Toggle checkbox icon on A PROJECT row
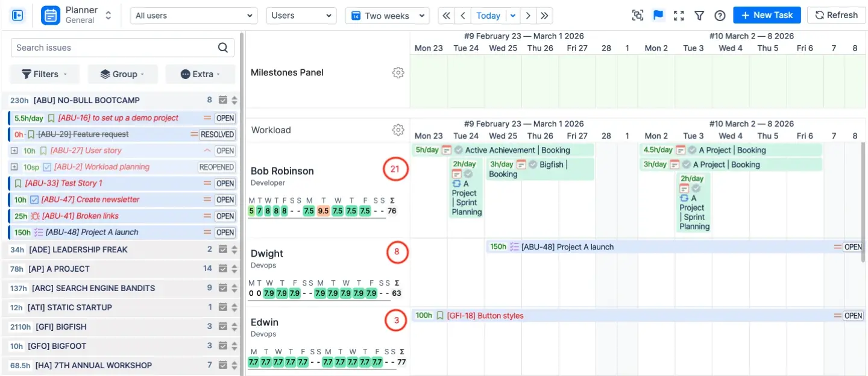868x376 pixels. pos(223,269)
